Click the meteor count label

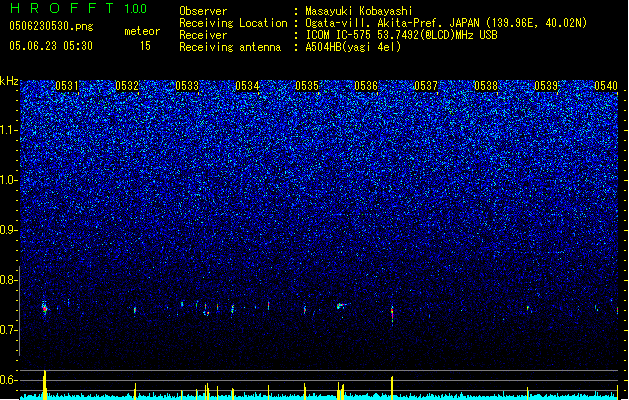(x=142, y=31)
